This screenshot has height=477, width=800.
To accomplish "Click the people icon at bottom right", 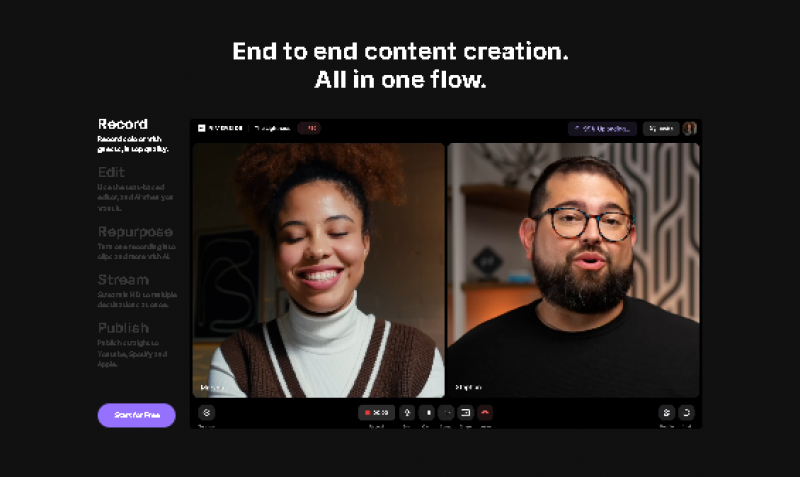I will pyautogui.click(x=666, y=412).
